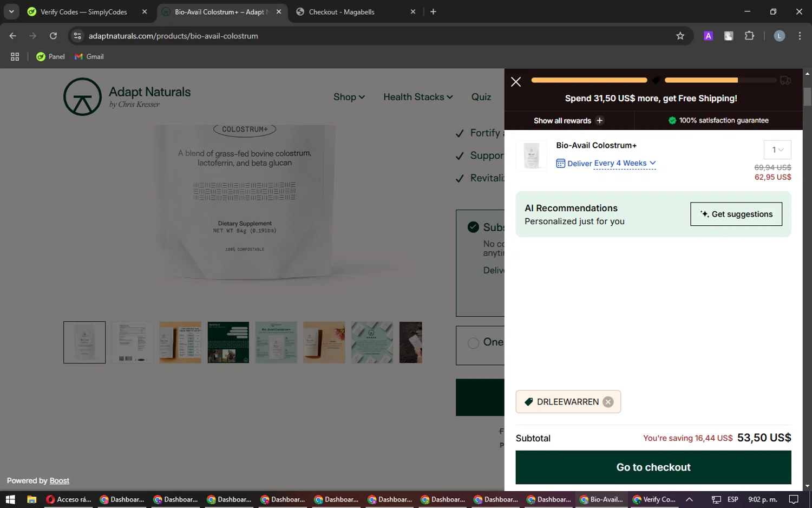Open the tab search dropdown arrow
Viewport: 812px width, 508px height.
click(x=11, y=11)
